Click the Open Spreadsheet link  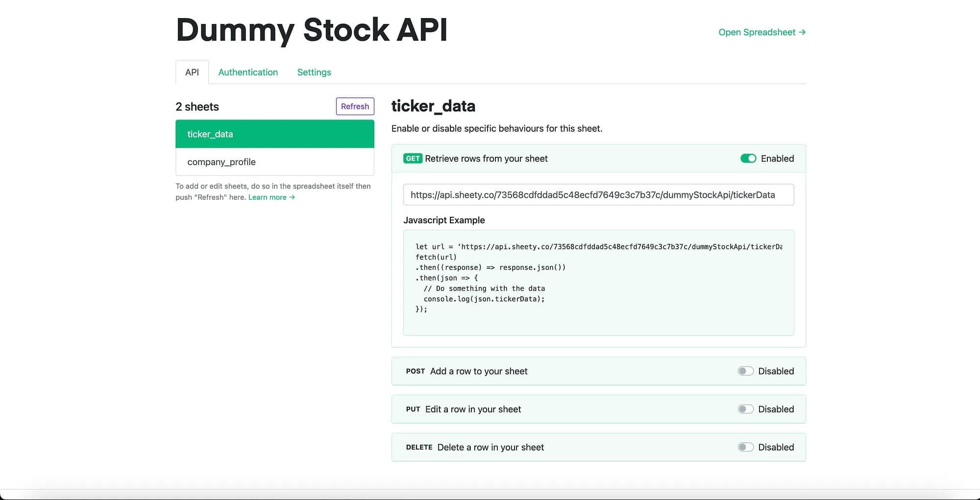pos(762,32)
